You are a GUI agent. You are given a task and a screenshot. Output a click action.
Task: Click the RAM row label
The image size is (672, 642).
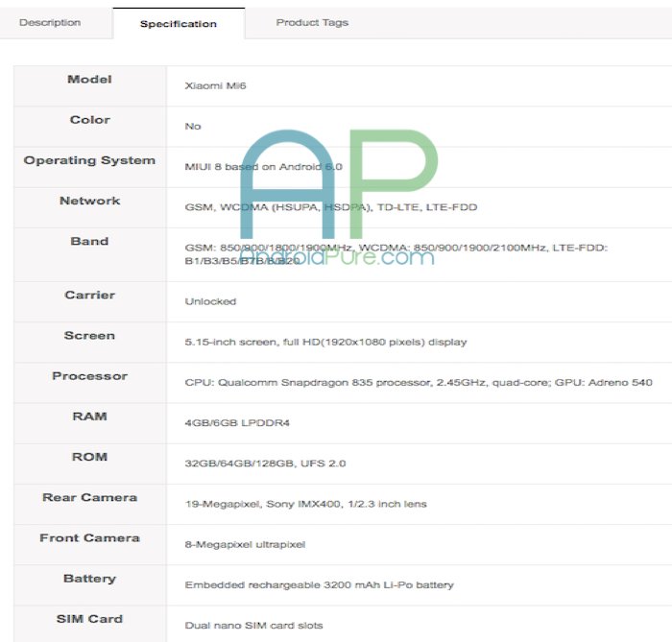click(x=89, y=416)
